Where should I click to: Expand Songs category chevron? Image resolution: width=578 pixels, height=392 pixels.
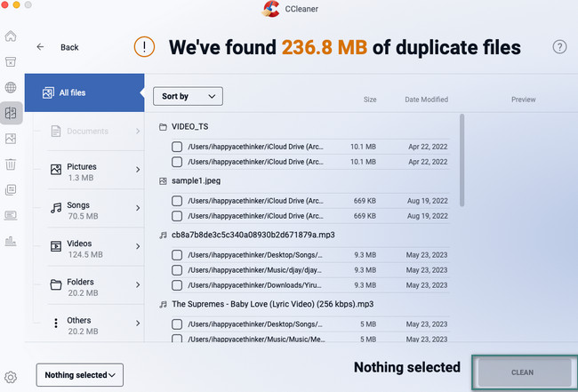[138, 208]
